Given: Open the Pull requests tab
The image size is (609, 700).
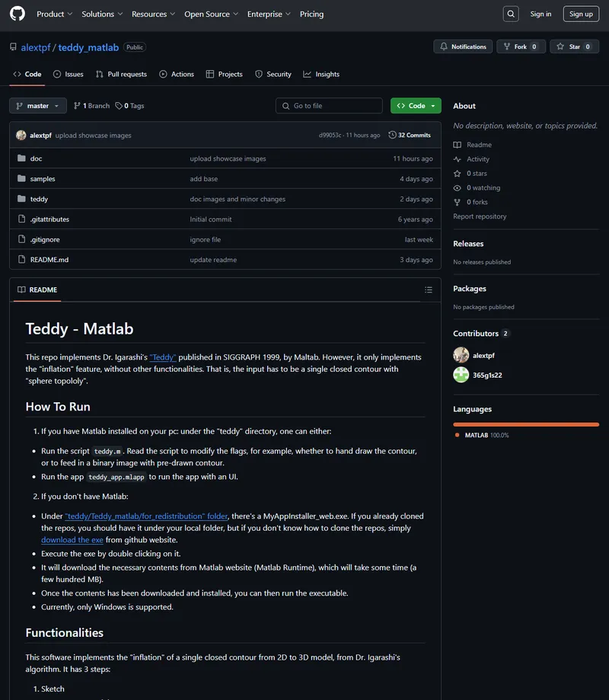Looking at the screenshot, I should coord(121,74).
